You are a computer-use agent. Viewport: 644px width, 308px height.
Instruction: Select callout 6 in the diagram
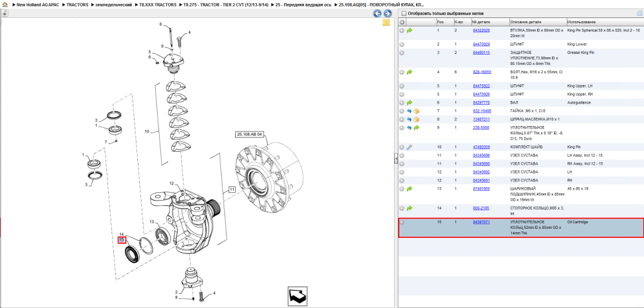pyautogui.click(x=161, y=24)
